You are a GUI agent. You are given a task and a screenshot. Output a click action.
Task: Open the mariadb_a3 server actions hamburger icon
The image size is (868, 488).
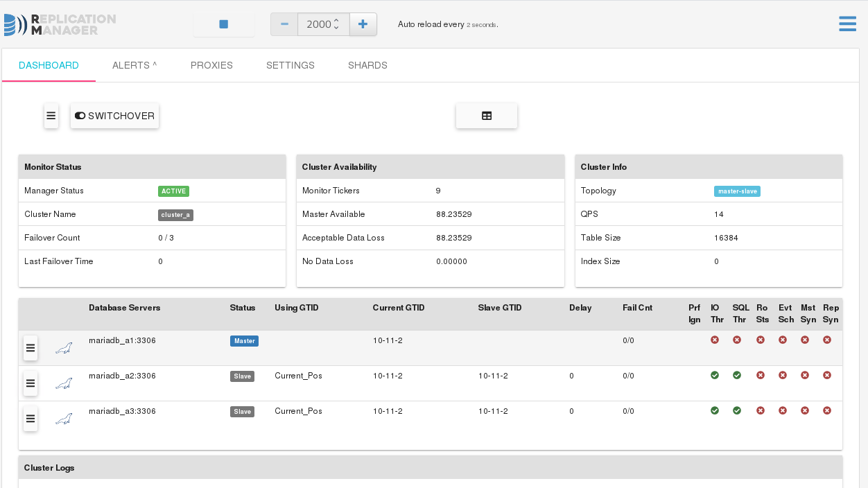point(31,419)
